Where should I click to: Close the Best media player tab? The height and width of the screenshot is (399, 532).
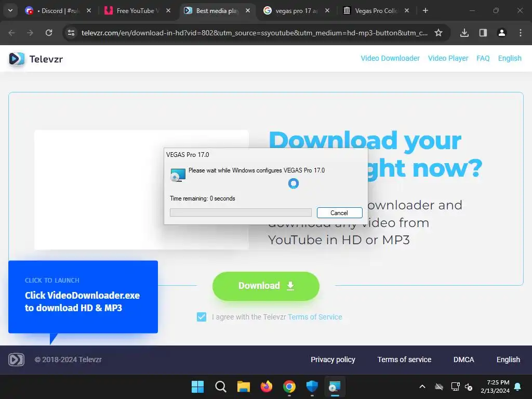pyautogui.click(x=248, y=10)
